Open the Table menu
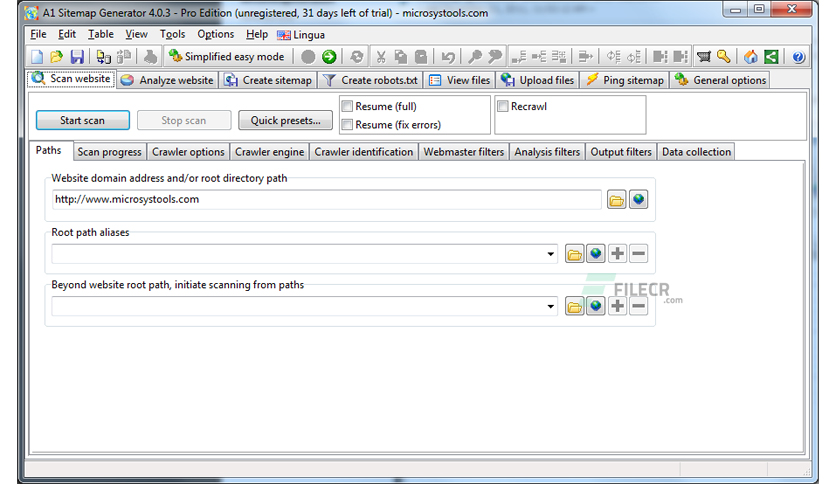Viewport: 836px width, 484px height. click(x=101, y=34)
